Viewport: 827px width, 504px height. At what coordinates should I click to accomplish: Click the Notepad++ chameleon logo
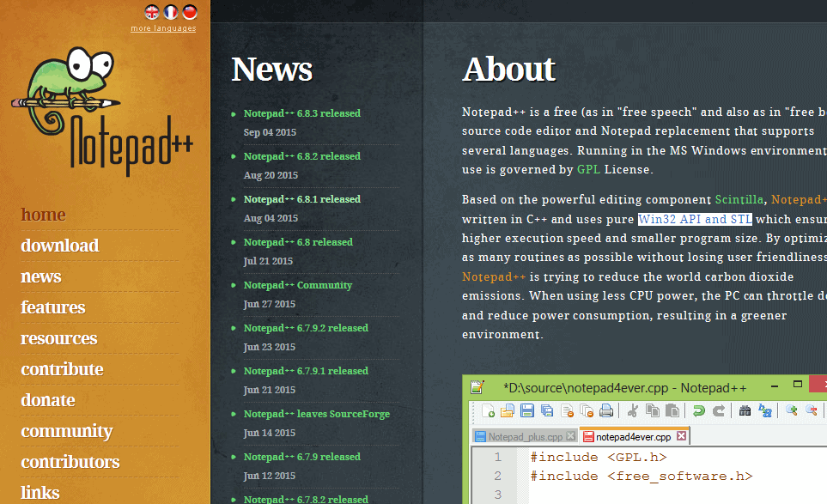(x=103, y=111)
